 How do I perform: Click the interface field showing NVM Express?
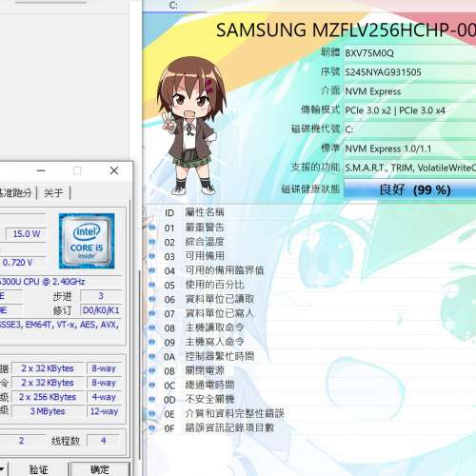pos(410,91)
